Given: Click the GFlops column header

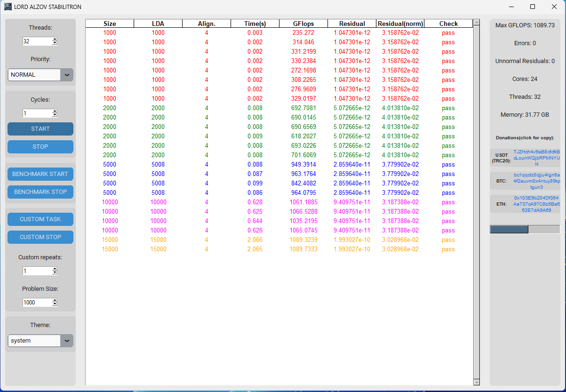Looking at the screenshot, I should point(303,24).
